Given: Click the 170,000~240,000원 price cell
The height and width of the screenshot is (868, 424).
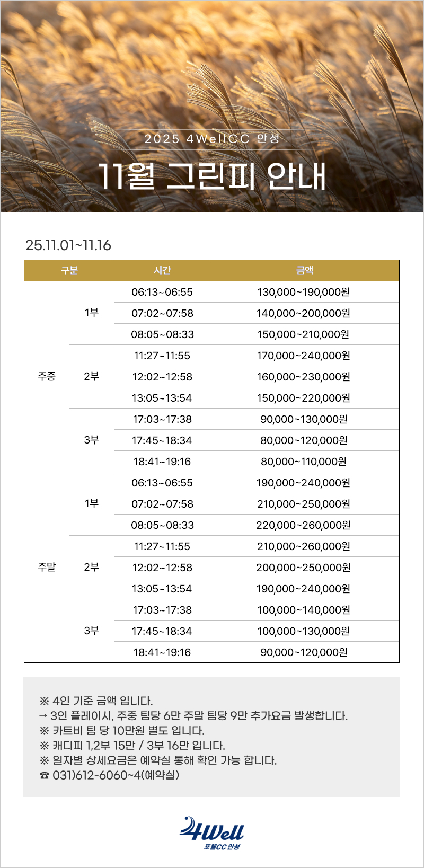Looking at the screenshot, I should pyautogui.click(x=304, y=356).
